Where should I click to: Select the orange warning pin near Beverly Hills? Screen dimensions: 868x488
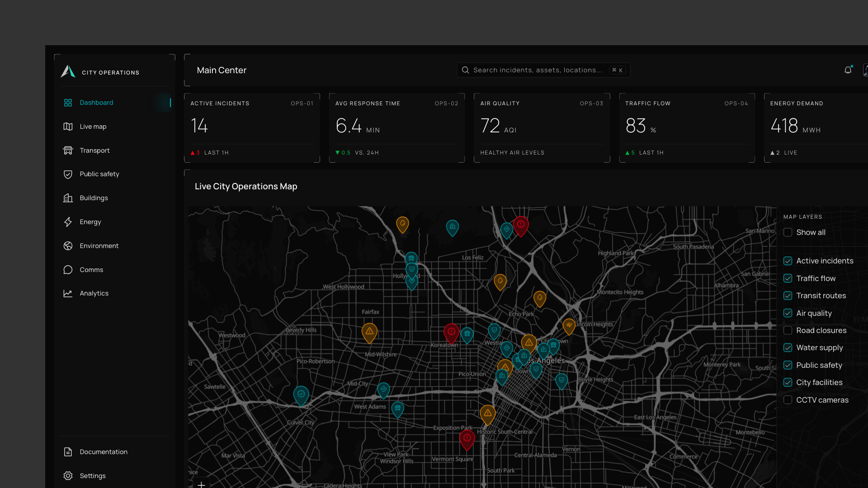coord(369,333)
